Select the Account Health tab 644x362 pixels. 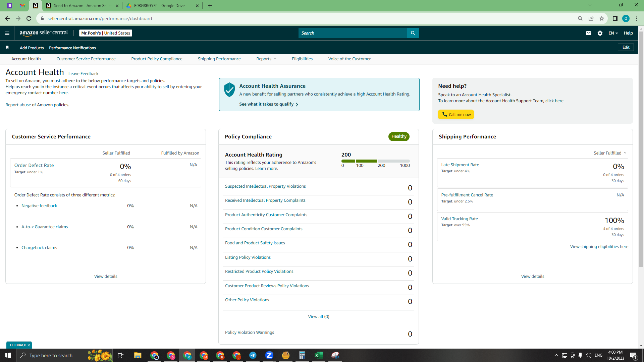26,59
